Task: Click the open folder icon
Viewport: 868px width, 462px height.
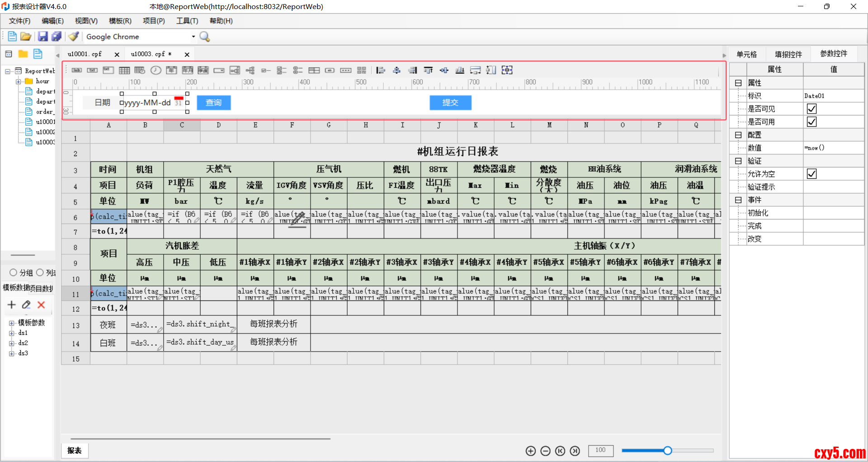Action: 26,37
